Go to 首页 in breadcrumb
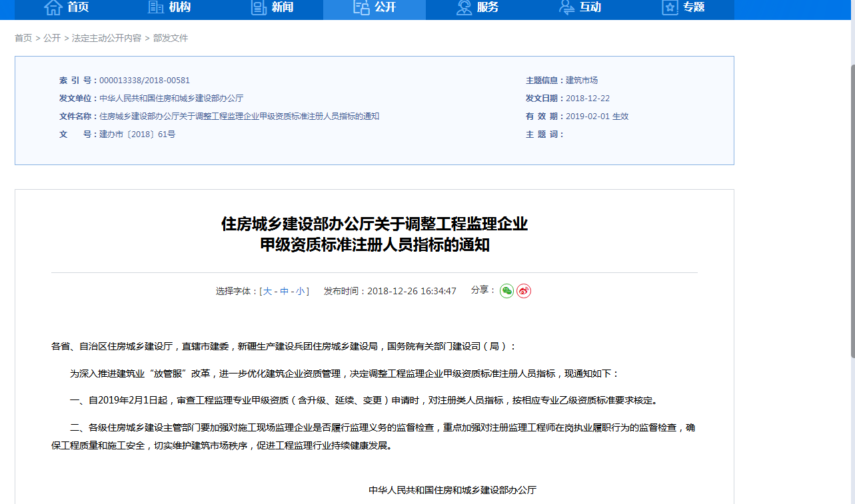 click(23, 39)
